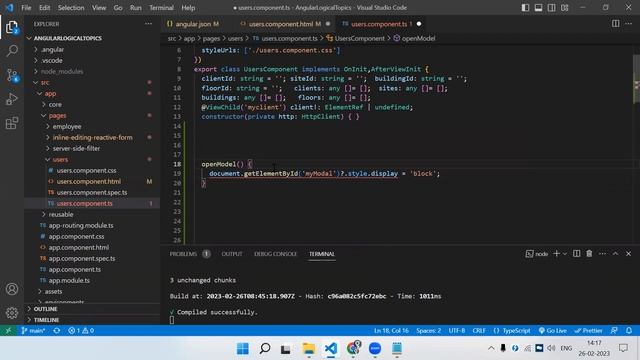The height and width of the screenshot is (360, 640).
Task: Maximize the terminal panel size
Action: pyautogui.click(x=615, y=253)
